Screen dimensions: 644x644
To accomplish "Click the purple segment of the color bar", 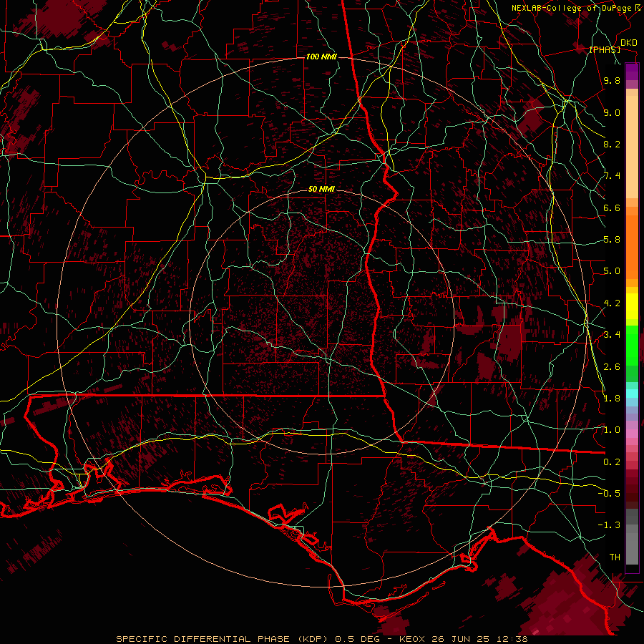I will pyautogui.click(x=632, y=72).
